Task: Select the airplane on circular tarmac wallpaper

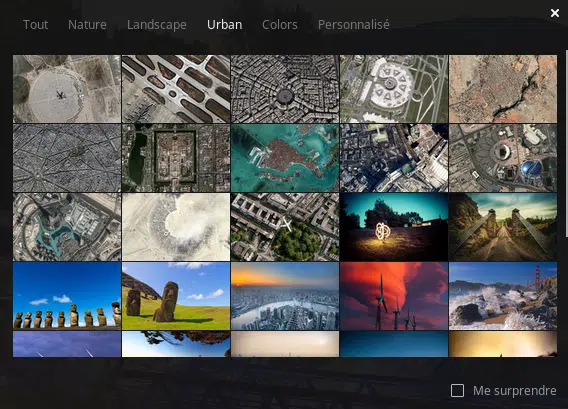Action: (67, 89)
